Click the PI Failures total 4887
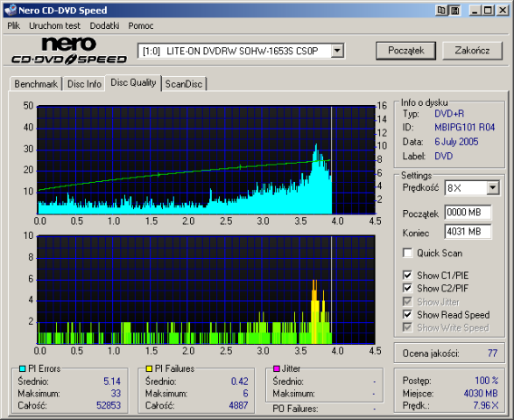514x420 pixels. click(x=238, y=405)
